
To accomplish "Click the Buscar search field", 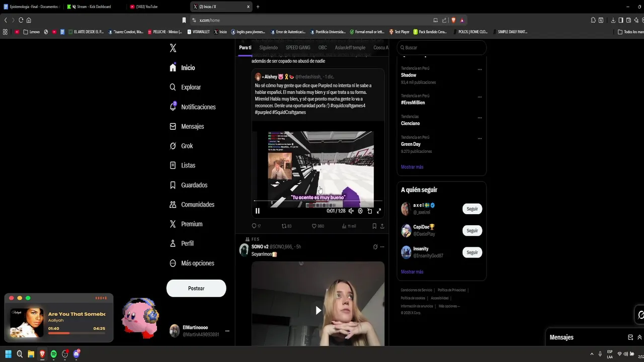I will [x=442, y=47].
